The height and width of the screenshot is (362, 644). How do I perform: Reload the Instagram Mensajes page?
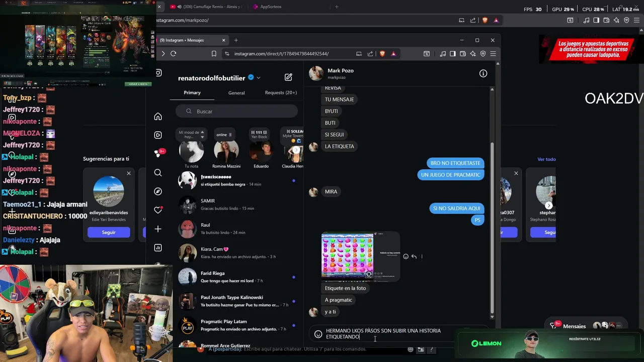173,54
